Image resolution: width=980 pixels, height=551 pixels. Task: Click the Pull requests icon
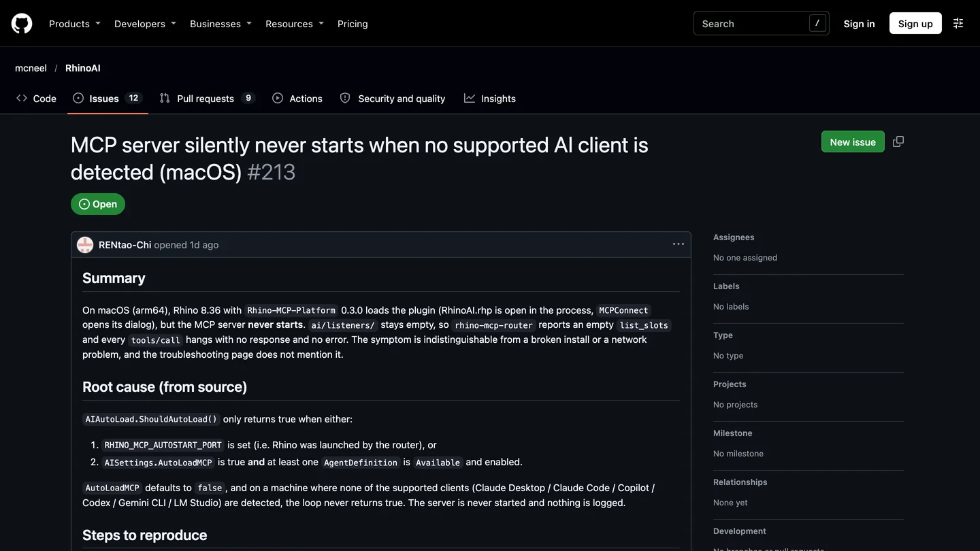[x=165, y=98]
